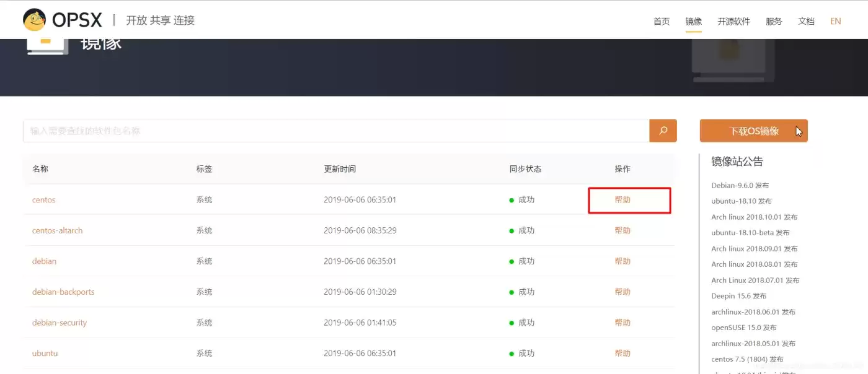Switch language with EN link
The image size is (868, 374).
click(x=836, y=21)
